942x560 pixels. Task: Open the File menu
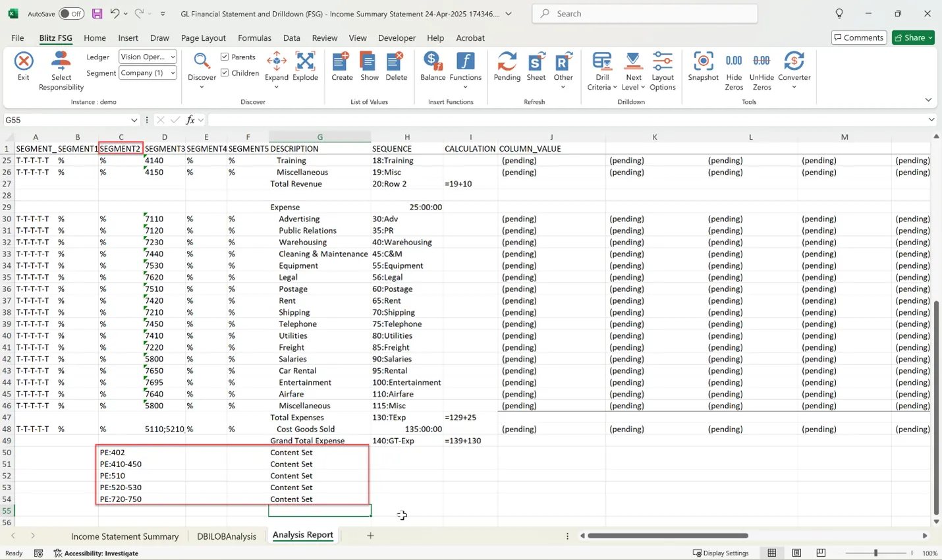pos(18,38)
